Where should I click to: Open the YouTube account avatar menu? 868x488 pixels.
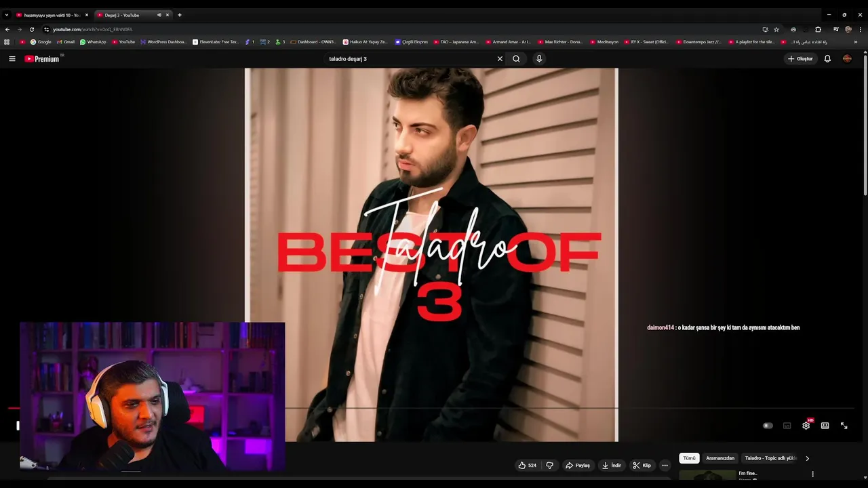tap(847, 59)
